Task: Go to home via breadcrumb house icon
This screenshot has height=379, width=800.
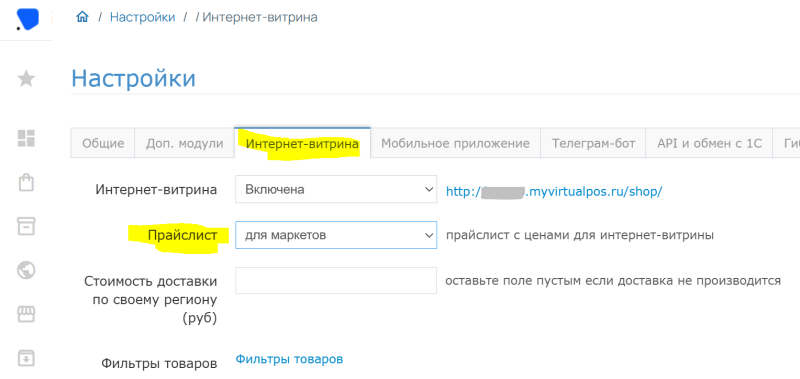Action: [x=82, y=17]
